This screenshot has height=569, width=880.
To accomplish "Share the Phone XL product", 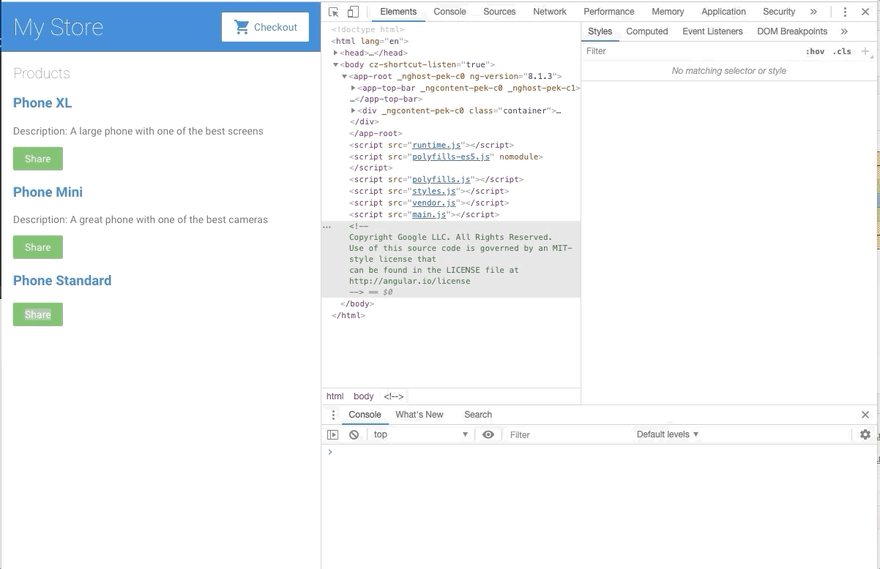I will pos(38,159).
